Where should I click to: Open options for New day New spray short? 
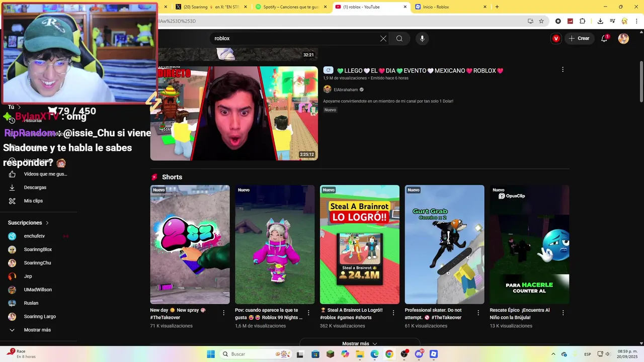223,313
